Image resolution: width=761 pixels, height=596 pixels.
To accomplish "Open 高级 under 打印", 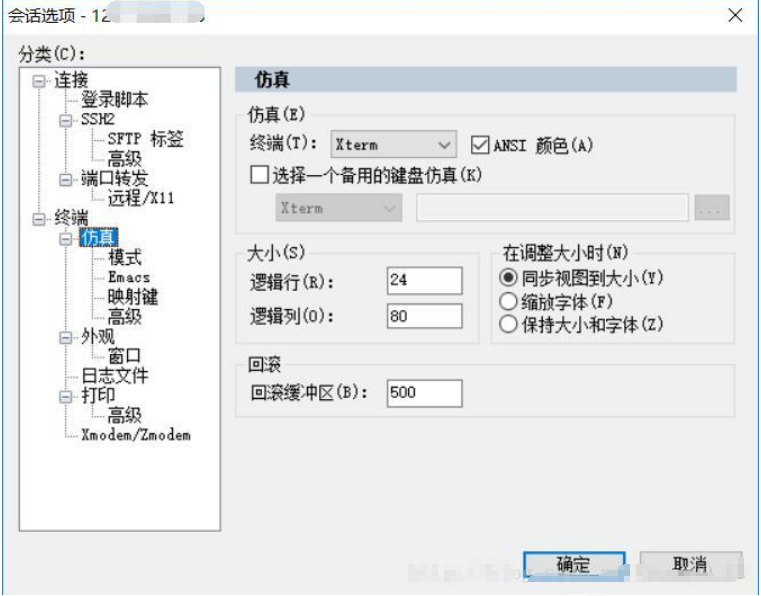I will coord(124,415).
